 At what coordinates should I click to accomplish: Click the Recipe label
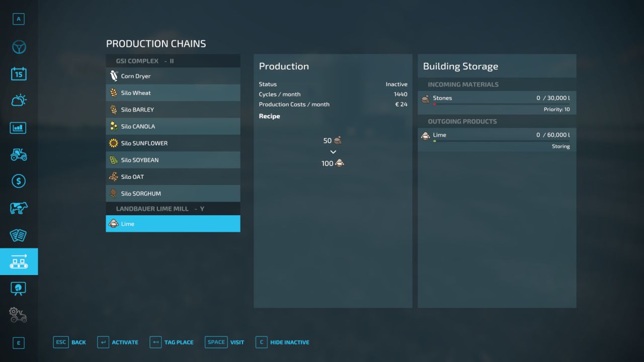[270, 116]
